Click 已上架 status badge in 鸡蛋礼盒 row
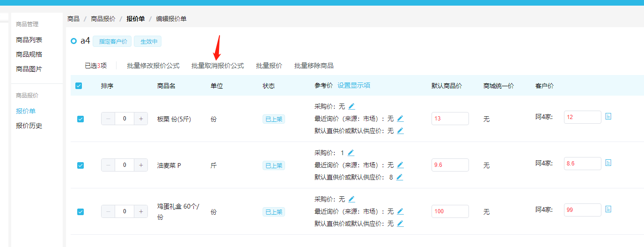The width and height of the screenshot is (644, 247). pos(274,212)
